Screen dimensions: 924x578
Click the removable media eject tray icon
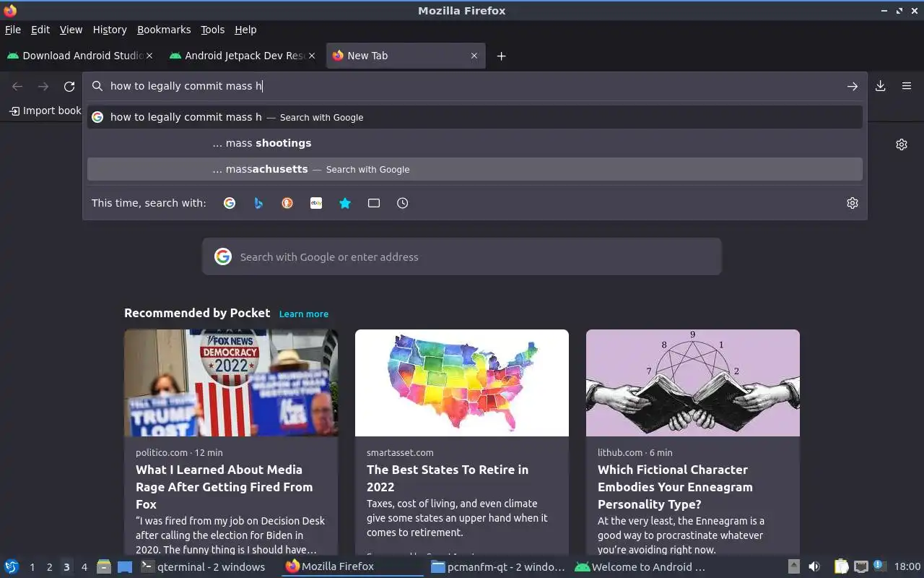793,567
